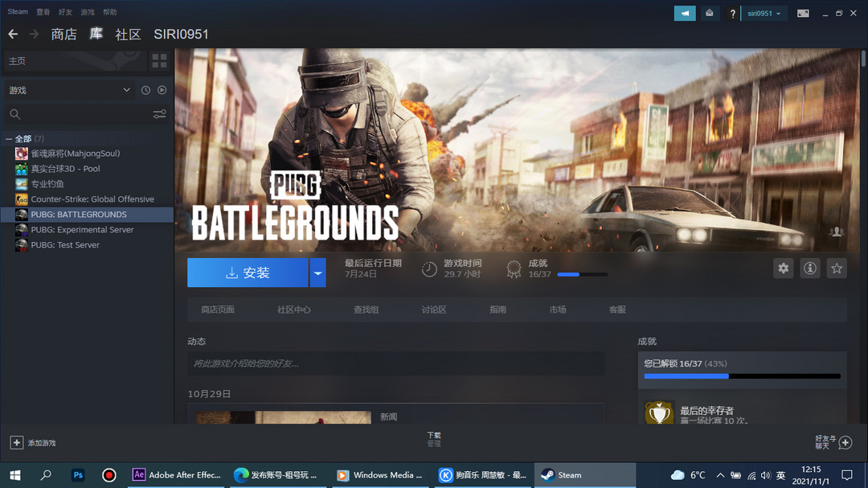This screenshot has height=488, width=868.
Task: Switch library to grid collections view
Action: (x=159, y=61)
